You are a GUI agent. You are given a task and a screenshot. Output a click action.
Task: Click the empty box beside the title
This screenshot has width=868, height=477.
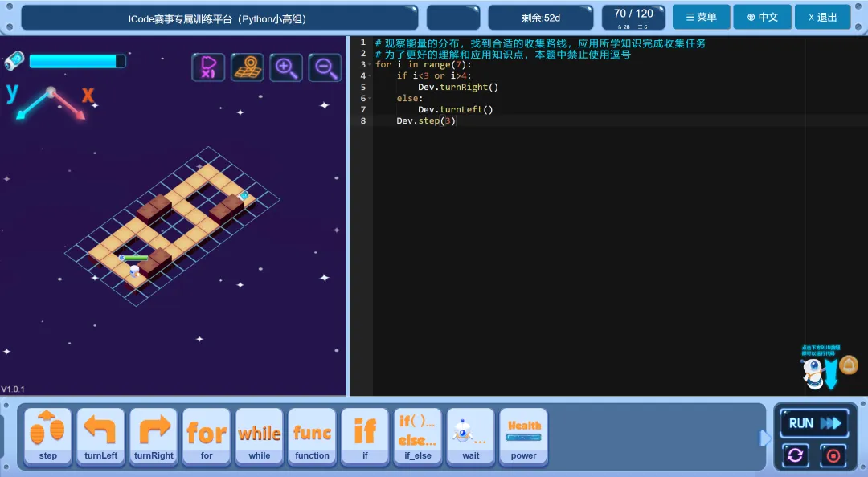click(453, 18)
